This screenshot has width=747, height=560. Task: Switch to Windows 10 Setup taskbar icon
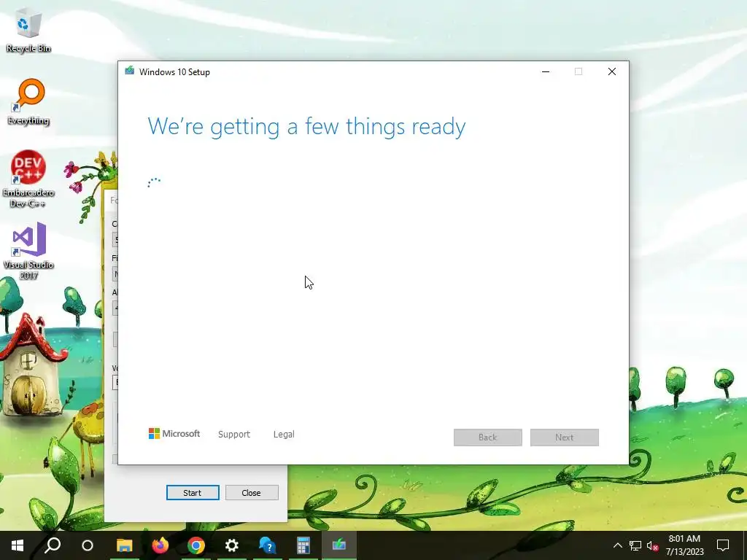pos(338,545)
